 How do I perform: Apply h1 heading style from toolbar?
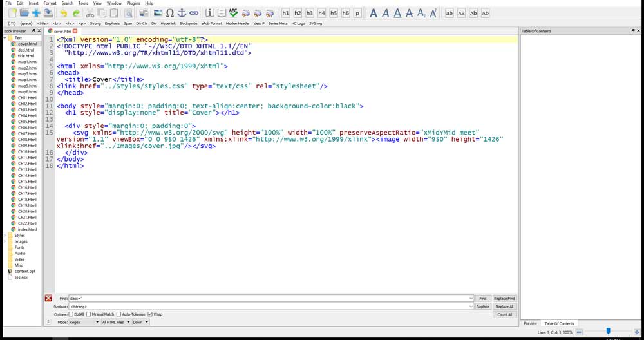[x=285, y=13]
